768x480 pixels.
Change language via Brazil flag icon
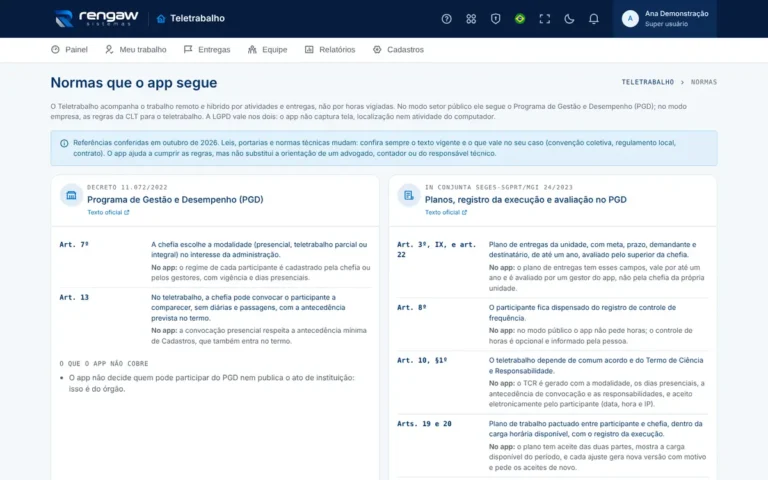pyautogui.click(x=520, y=19)
